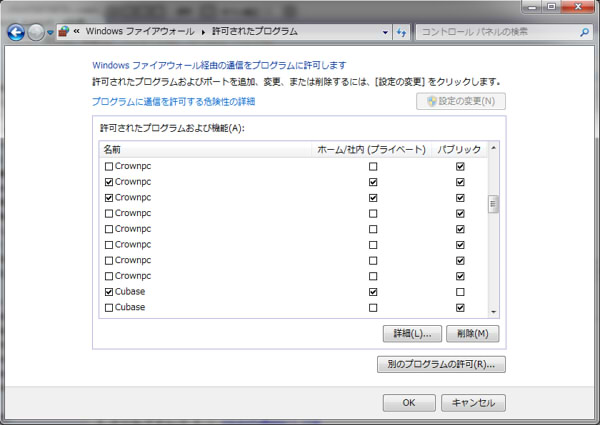Open プログラムに通信を許可する危険性の詳細 link
This screenshot has width=600, height=425.
coord(173,101)
